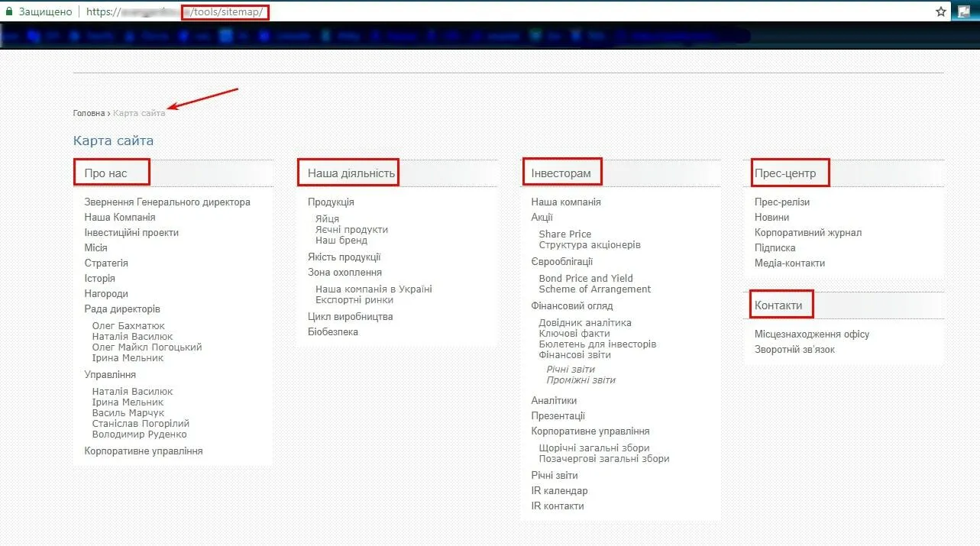This screenshot has width=980, height=546.
Task: Open the Місія page
Action: [x=95, y=248]
